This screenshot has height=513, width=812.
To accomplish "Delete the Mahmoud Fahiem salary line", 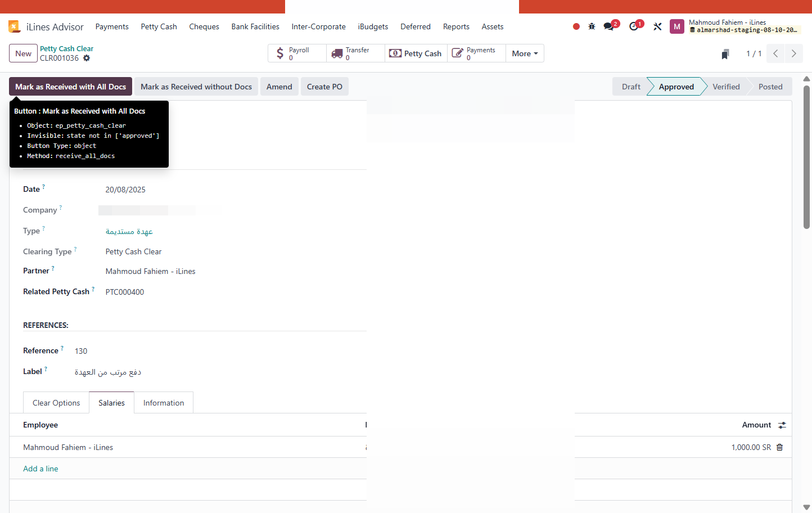I will pos(779,447).
